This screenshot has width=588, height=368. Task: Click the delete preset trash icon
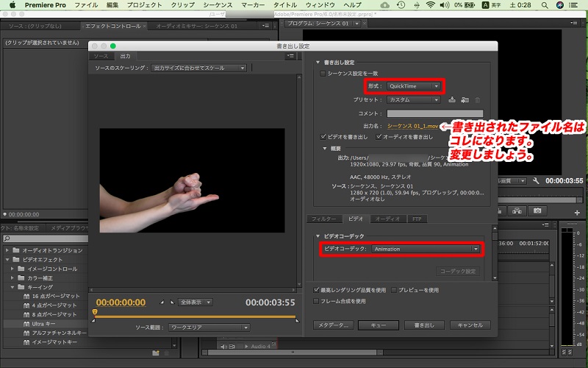click(477, 99)
